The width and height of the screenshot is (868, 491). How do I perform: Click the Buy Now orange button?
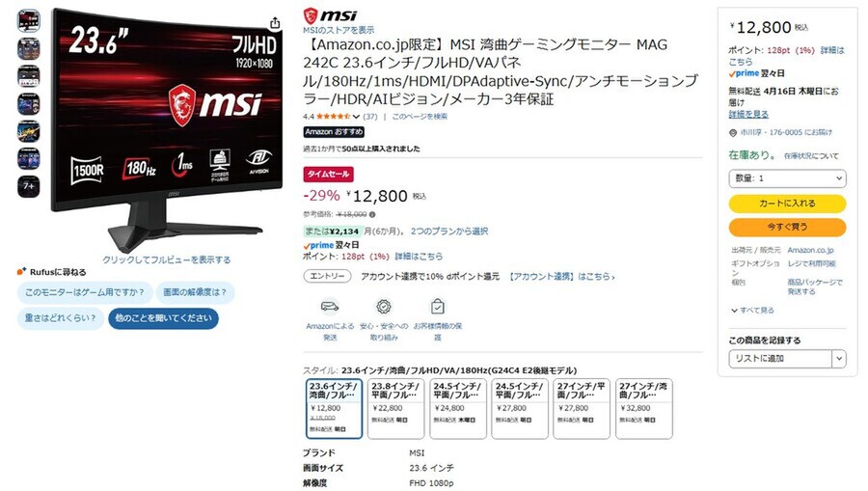coord(787,227)
